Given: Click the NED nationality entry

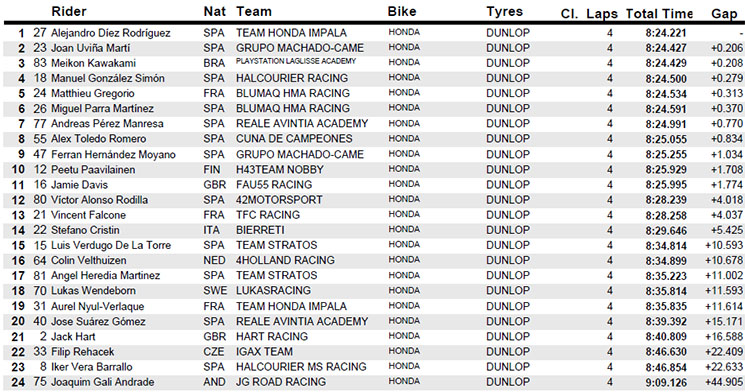Looking at the screenshot, I should [x=214, y=260].
